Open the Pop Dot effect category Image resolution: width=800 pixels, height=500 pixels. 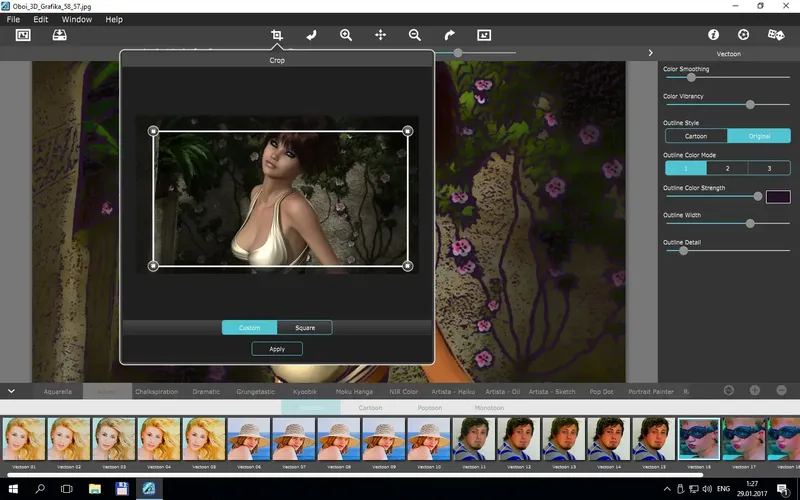tap(602, 392)
